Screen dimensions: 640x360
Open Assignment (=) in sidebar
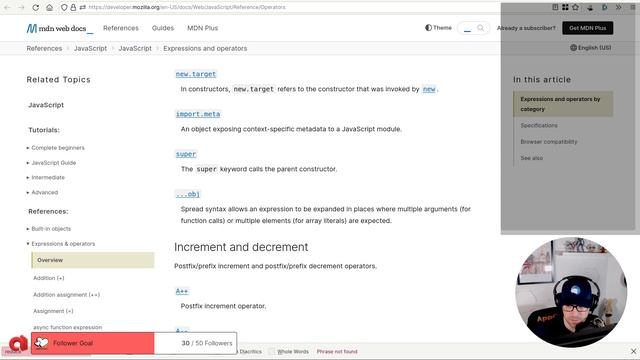[x=53, y=311]
